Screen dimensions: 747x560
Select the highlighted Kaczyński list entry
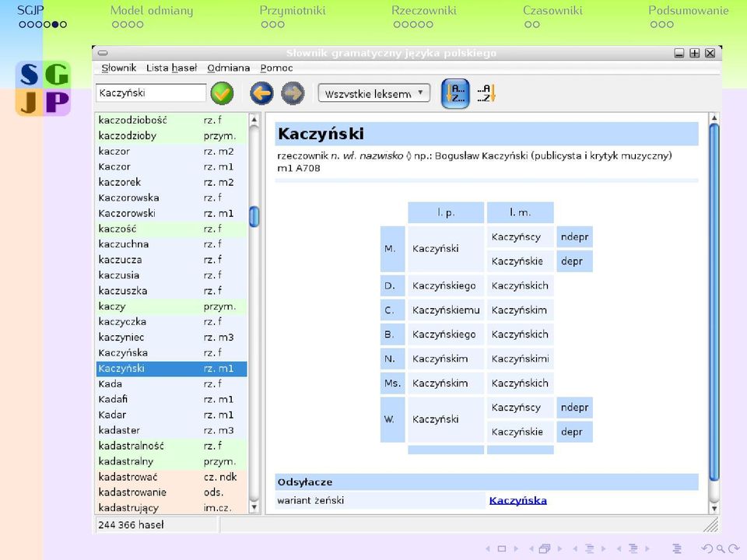(171, 368)
